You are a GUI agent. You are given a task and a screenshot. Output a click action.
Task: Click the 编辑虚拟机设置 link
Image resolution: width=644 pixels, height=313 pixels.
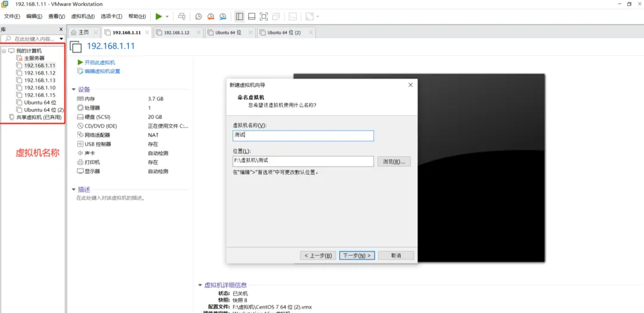(103, 71)
